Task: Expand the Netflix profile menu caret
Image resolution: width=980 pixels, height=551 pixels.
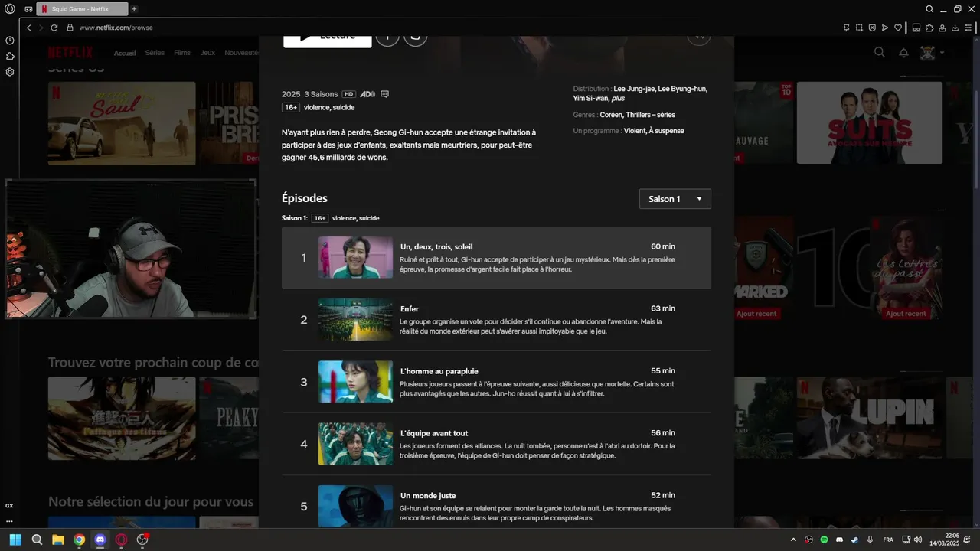Action: point(942,53)
